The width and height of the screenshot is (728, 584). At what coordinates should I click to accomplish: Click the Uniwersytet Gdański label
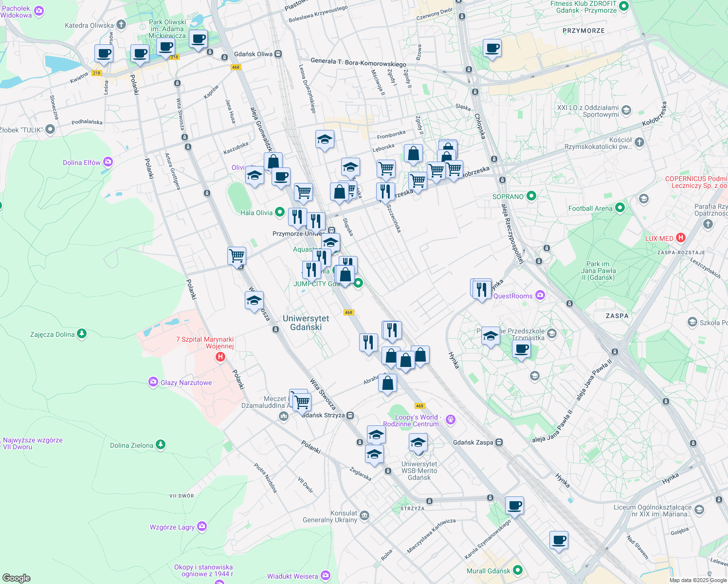(306, 323)
